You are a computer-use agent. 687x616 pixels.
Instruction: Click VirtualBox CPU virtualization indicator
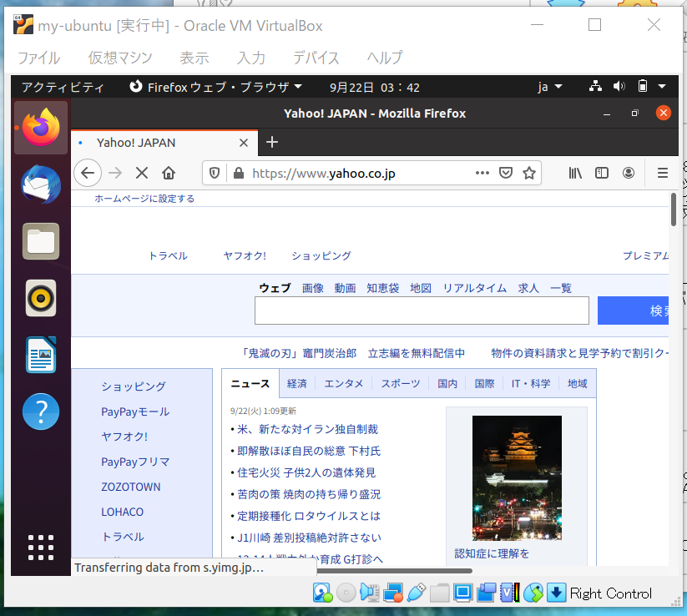click(x=509, y=593)
